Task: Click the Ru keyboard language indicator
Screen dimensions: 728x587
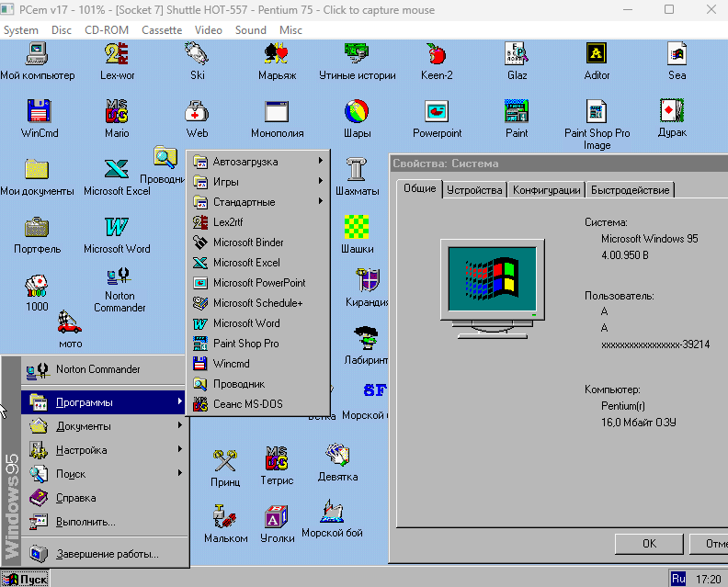Action: [678, 579]
